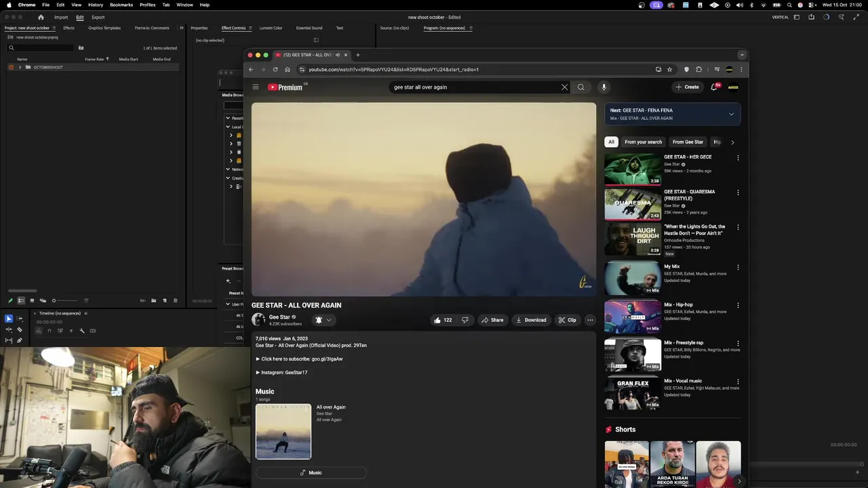Toggle Project panel writable pencil icon
868x488 pixels.
tap(10, 300)
